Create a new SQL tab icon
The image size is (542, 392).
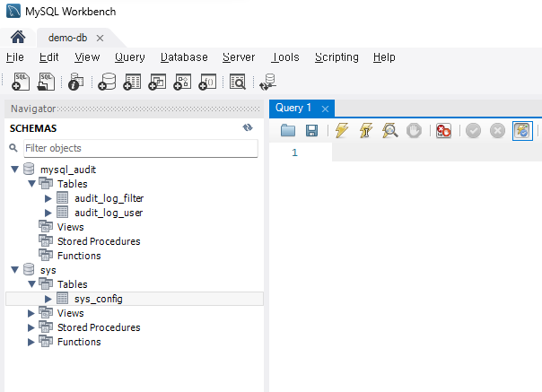21,82
